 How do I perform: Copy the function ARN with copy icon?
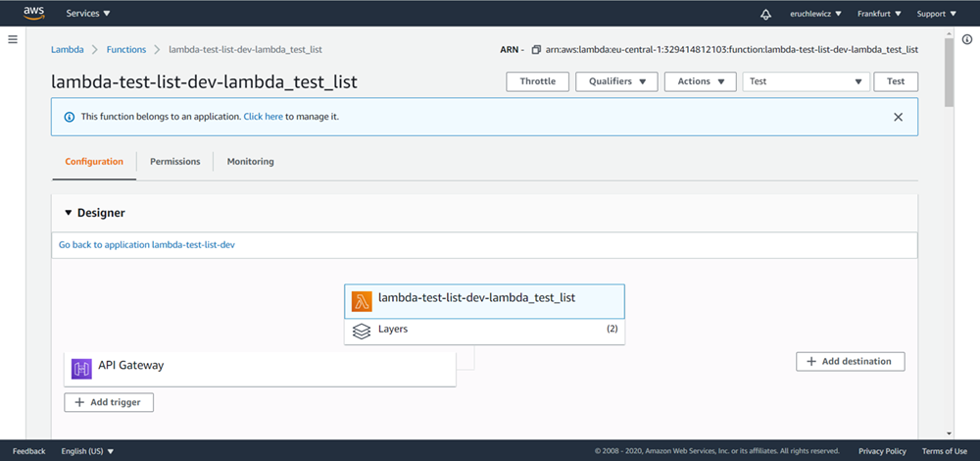[x=536, y=49]
